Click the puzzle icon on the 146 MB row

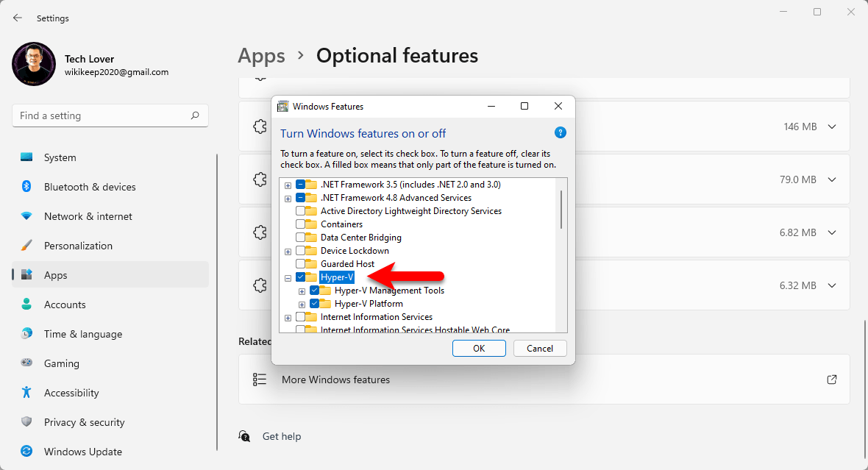260,127
